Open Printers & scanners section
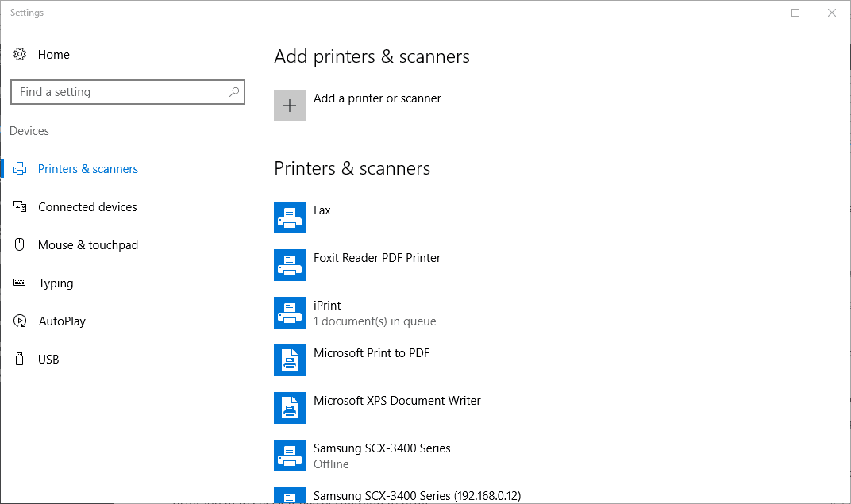This screenshot has width=851, height=504. [x=87, y=169]
